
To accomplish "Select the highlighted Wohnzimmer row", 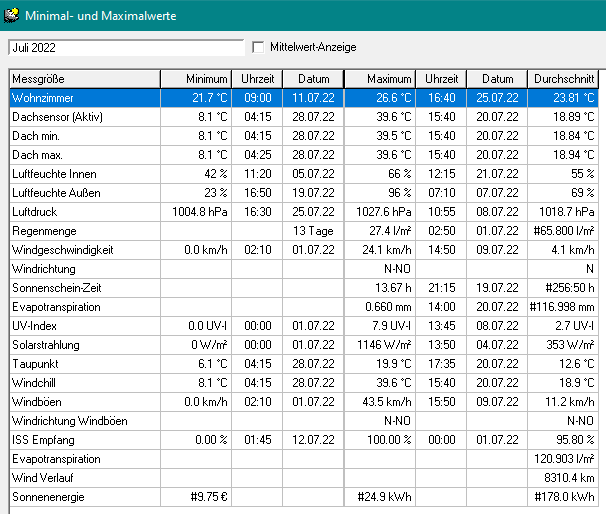I will coord(84,98).
